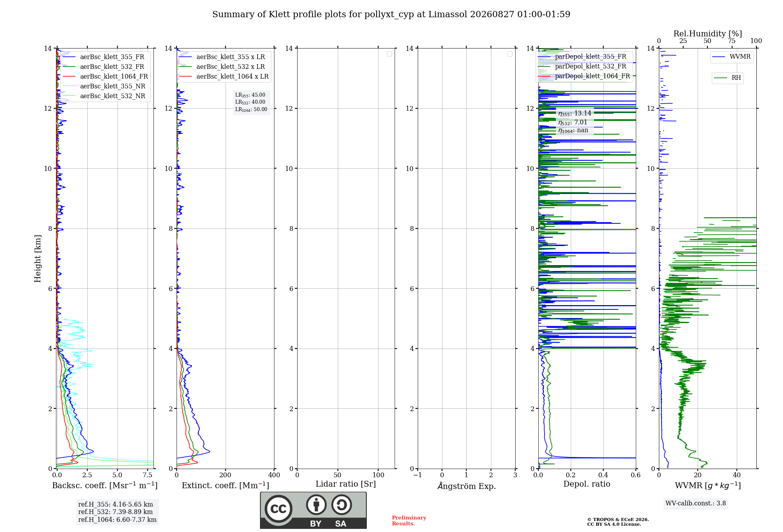This screenshot has height=532, width=783.
Task: Click the η532: 7.01 annotation
Action: pyautogui.click(x=573, y=122)
